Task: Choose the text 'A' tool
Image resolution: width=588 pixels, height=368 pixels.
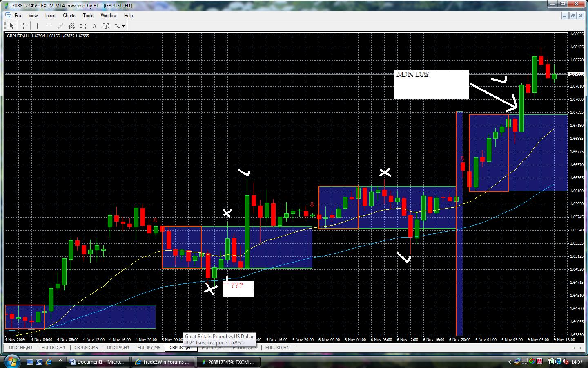Action: [x=94, y=26]
